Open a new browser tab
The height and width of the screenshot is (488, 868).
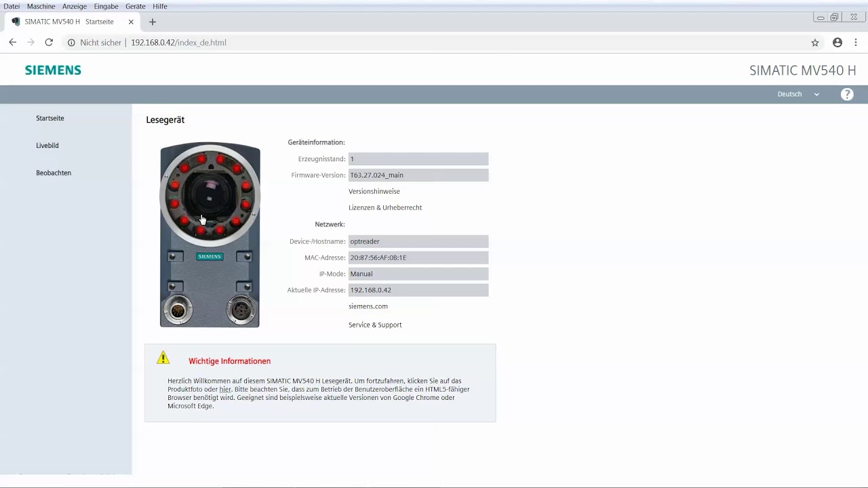click(153, 22)
